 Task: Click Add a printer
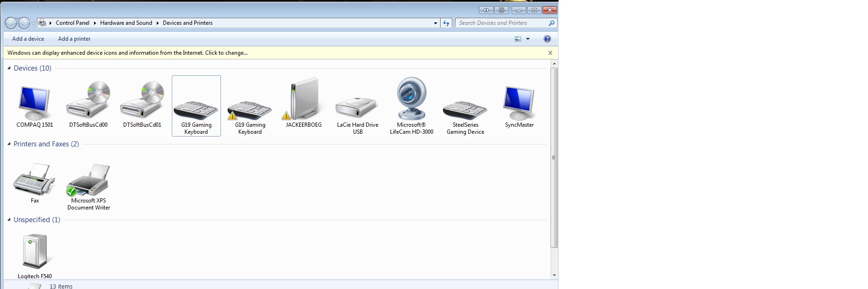pyautogui.click(x=74, y=39)
